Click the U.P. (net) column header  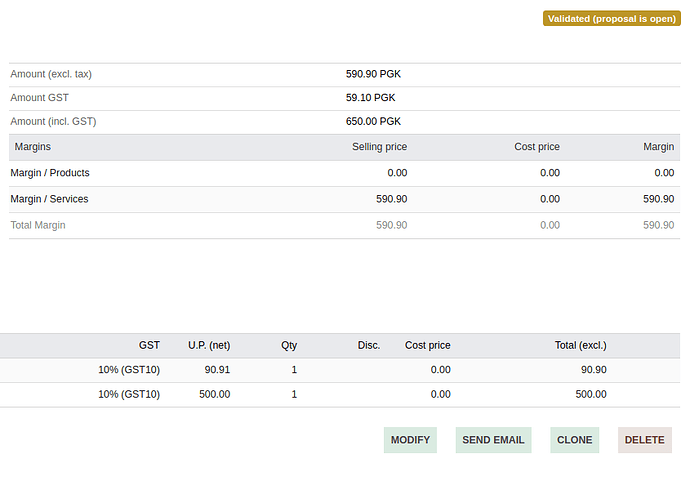click(209, 345)
